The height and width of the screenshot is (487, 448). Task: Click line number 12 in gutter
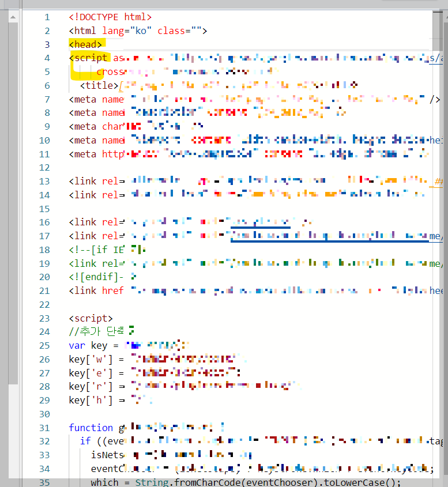(44, 168)
